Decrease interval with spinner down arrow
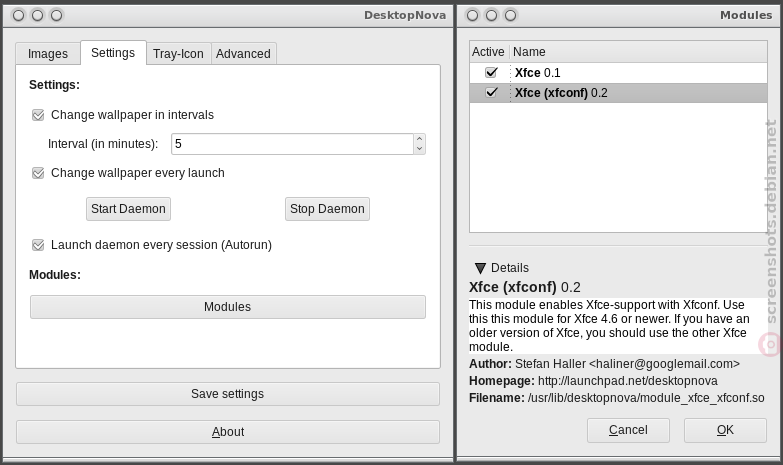Viewport: 783px width, 465px height. pyautogui.click(x=419, y=149)
